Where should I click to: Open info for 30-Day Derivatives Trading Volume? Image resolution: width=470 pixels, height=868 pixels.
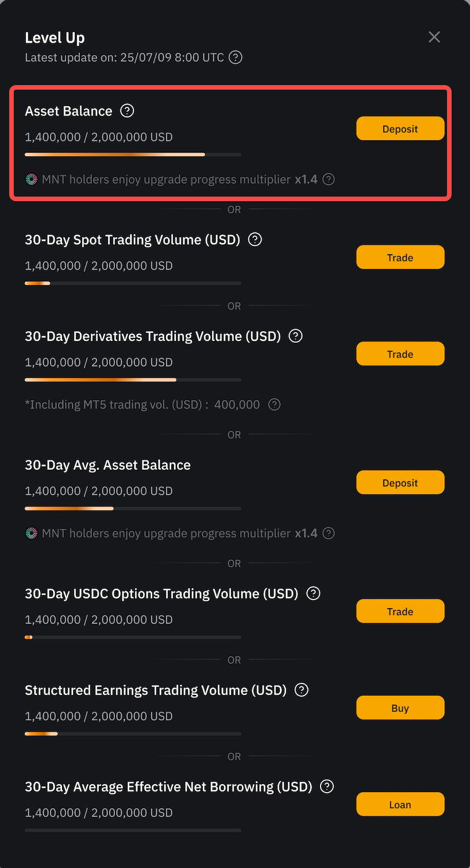pyautogui.click(x=296, y=336)
